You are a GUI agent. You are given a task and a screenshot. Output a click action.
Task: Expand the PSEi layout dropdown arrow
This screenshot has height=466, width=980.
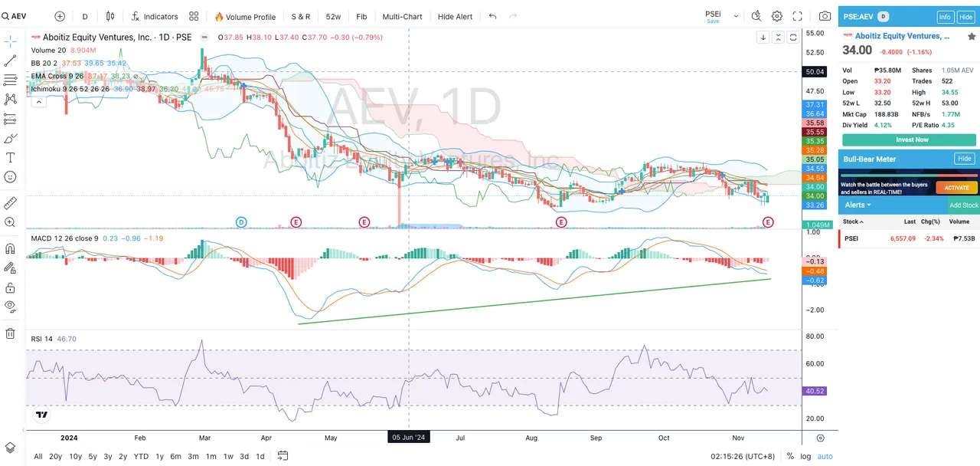coord(737,16)
